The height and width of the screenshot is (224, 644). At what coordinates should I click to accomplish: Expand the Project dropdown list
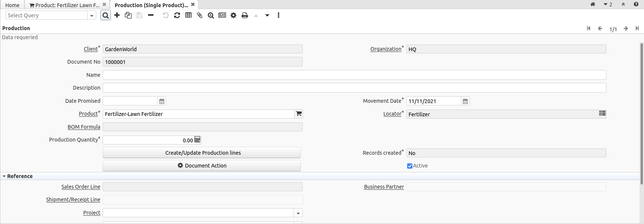pyautogui.click(x=298, y=213)
